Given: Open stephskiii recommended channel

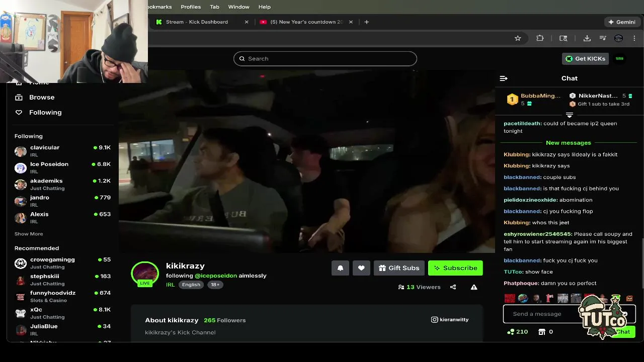Looking at the screenshot, I should tap(63, 280).
